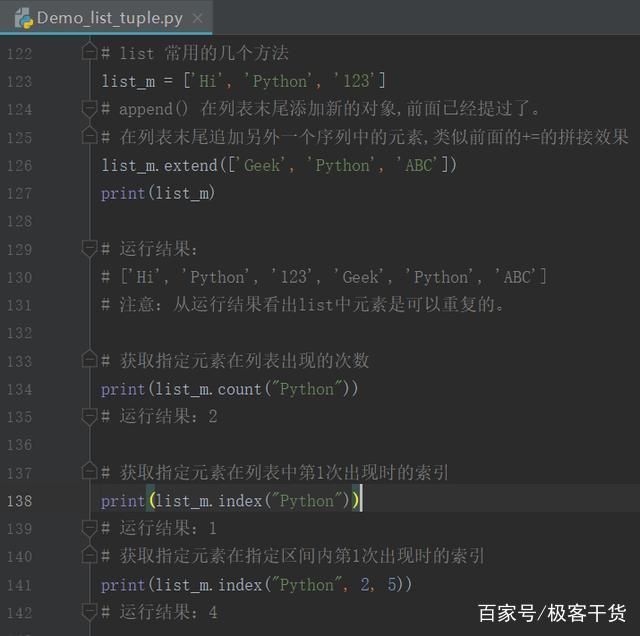Click the "Python" string on line 138

point(307,500)
